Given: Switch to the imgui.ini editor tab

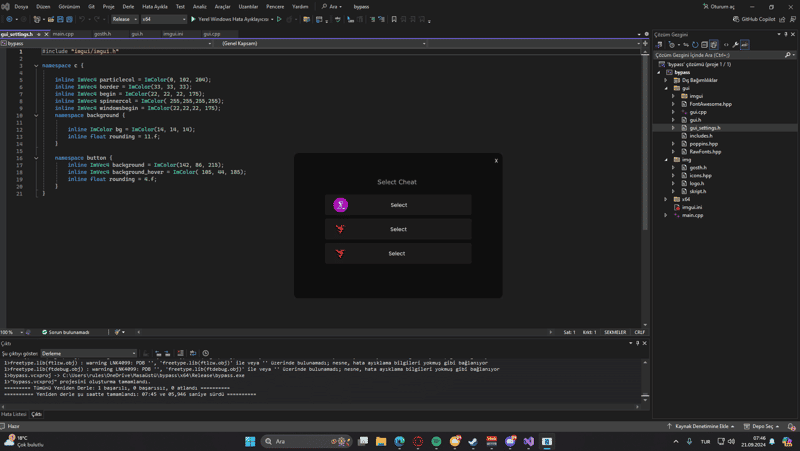Looking at the screenshot, I should click(x=173, y=34).
